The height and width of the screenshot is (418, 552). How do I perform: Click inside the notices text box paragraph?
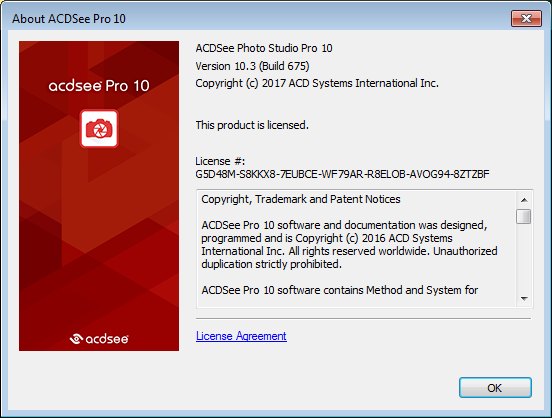click(349, 244)
